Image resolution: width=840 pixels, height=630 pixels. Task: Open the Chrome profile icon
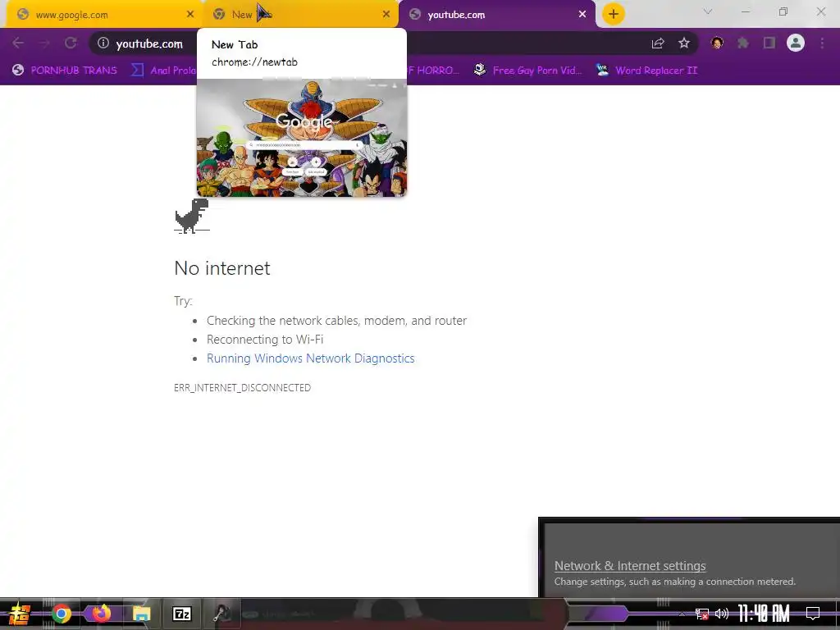click(x=796, y=43)
